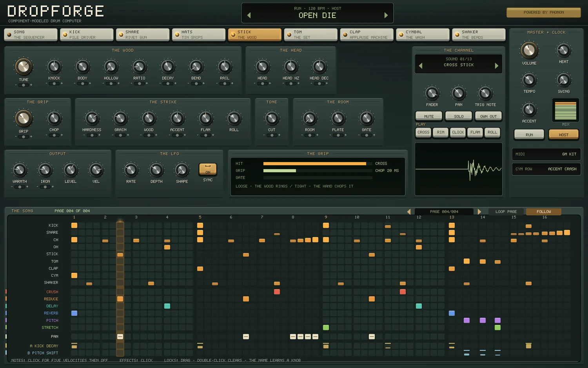Open the CYM ROW Accent Crash selector
Viewport: 588px width, 368px height.
click(x=546, y=169)
